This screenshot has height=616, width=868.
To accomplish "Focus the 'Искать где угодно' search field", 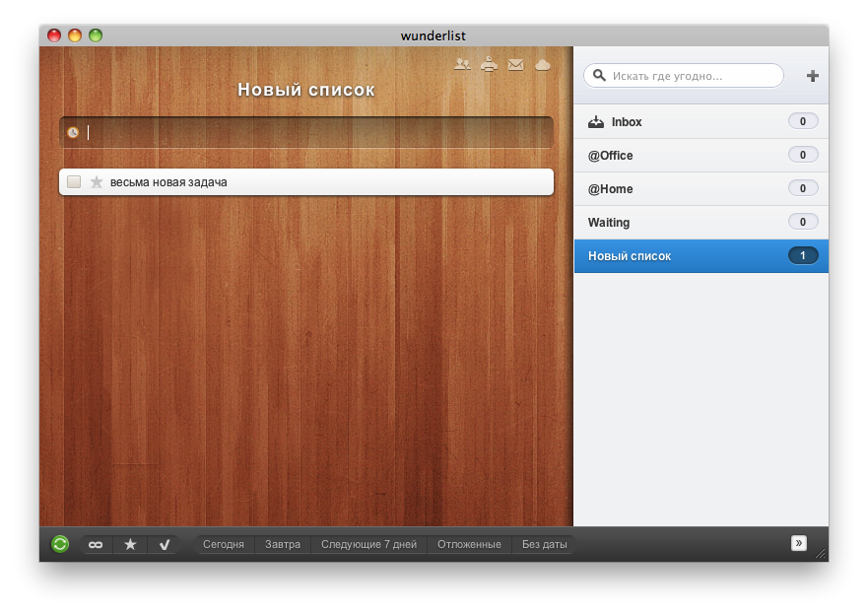I will pyautogui.click(x=690, y=76).
